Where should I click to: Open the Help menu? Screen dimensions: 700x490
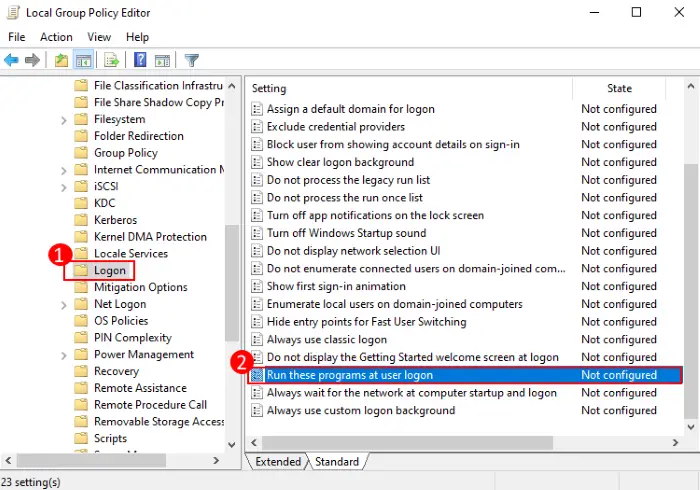[137, 37]
